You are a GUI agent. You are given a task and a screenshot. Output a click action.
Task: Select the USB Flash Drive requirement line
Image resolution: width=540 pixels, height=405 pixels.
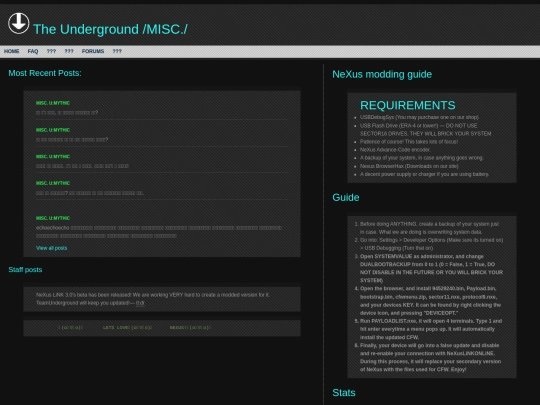click(x=426, y=129)
